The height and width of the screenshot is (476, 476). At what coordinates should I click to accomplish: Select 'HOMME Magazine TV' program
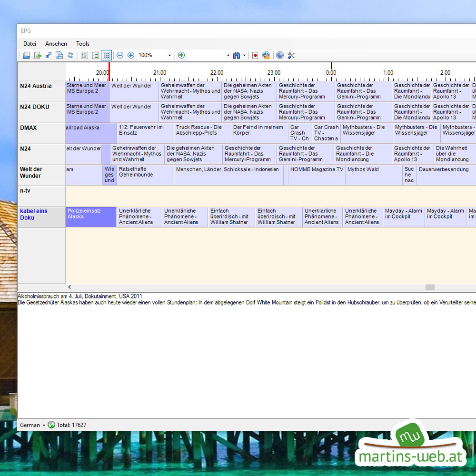pos(317,175)
